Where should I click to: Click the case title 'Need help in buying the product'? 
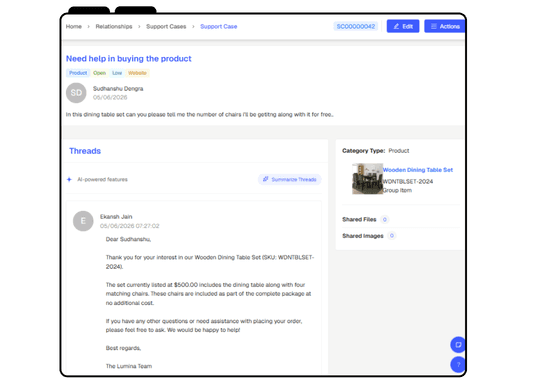128,59
